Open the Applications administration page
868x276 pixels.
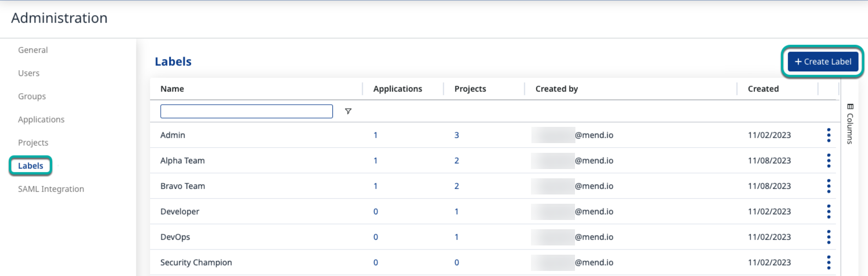coord(41,119)
